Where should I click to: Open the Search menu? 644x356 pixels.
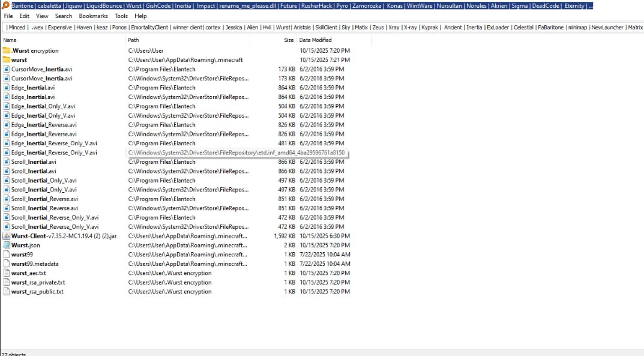tap(64, 16)
